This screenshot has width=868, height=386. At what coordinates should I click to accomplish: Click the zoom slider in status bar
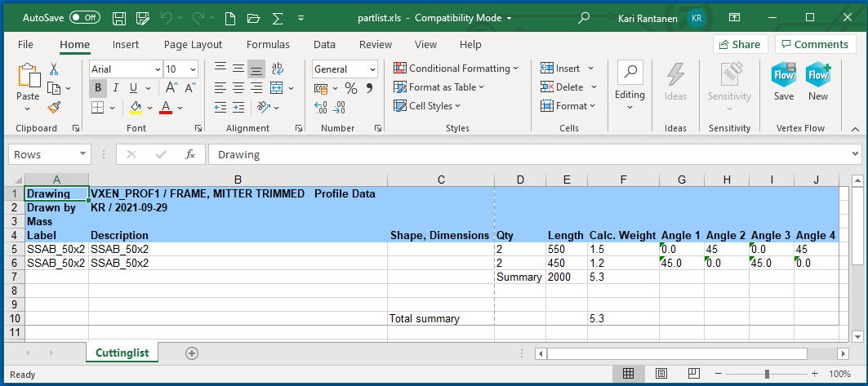766,374
